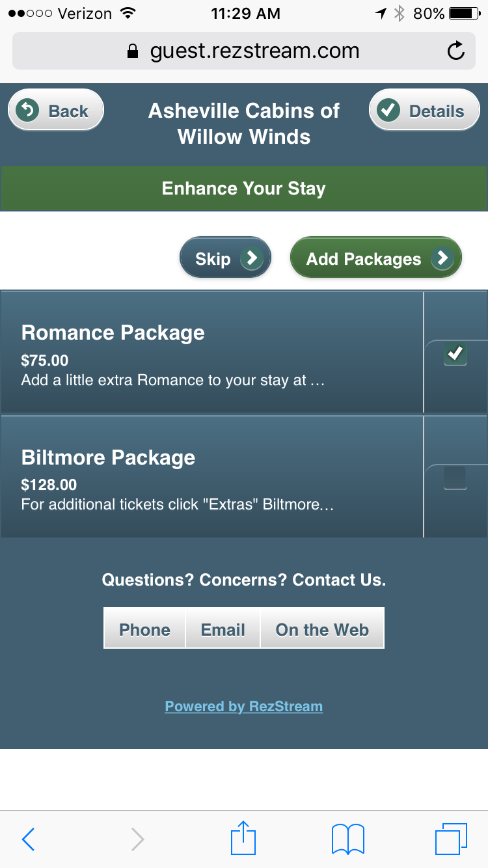The image size is (488, 868).
Task: Select the Email contact option
Action: pos(223,629)
